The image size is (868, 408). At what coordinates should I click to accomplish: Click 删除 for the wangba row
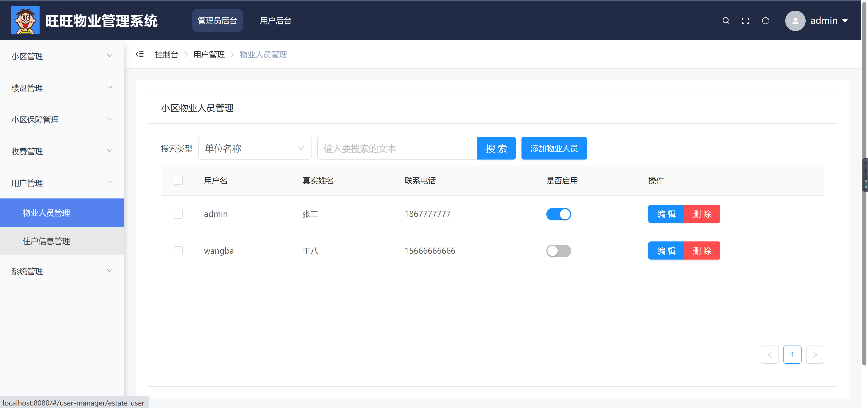coord(702,251)
